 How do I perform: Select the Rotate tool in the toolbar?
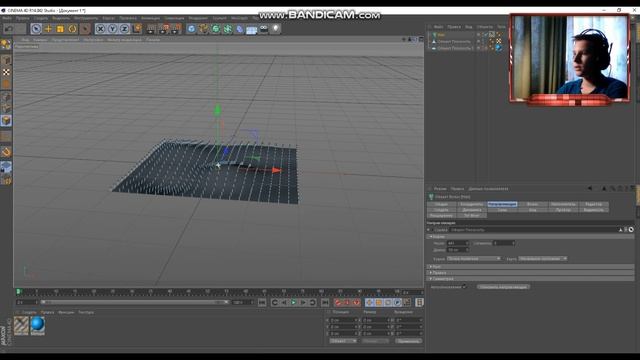tap(73, 29)
